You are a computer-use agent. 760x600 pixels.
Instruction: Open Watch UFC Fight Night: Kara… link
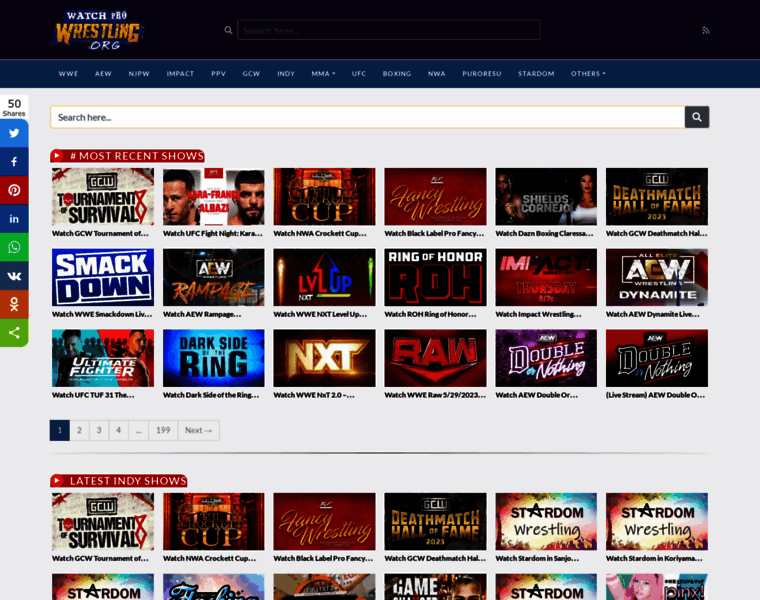coord(213,234)
